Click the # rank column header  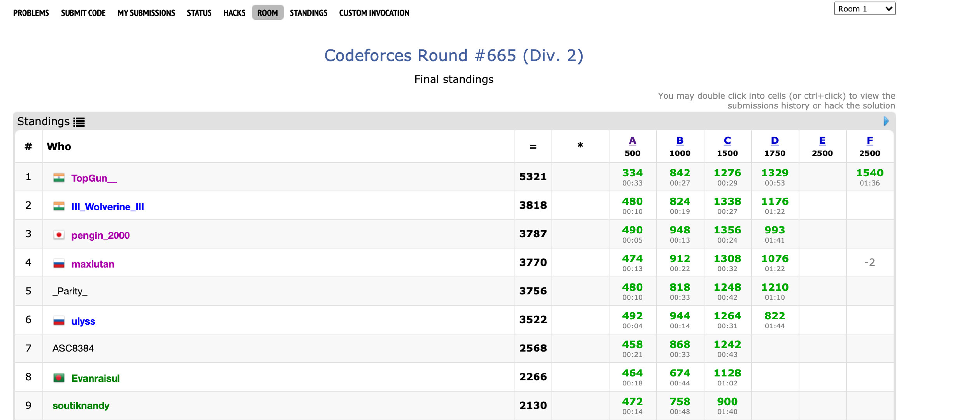[28, 147]
